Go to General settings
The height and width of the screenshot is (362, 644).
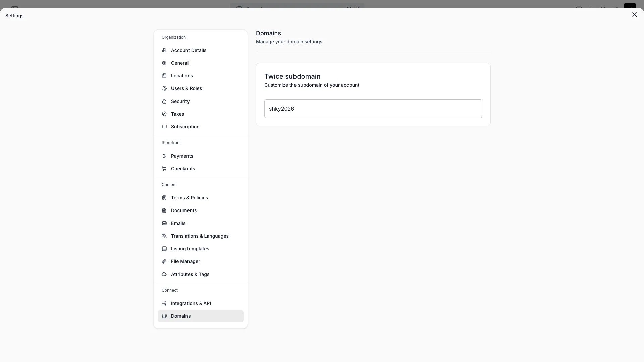point(201,63)
